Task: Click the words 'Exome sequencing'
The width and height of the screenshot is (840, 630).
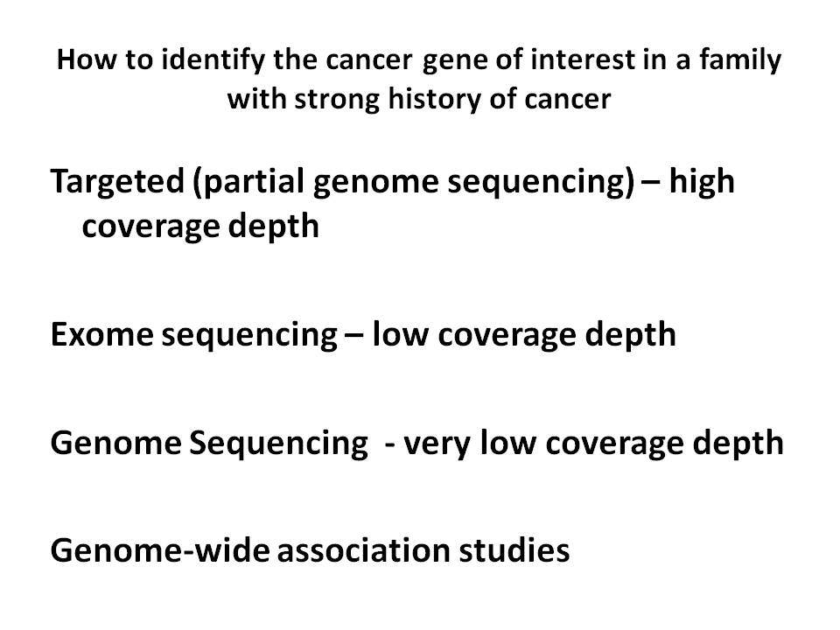Action: pyautogui.click(x=194, y=335)
